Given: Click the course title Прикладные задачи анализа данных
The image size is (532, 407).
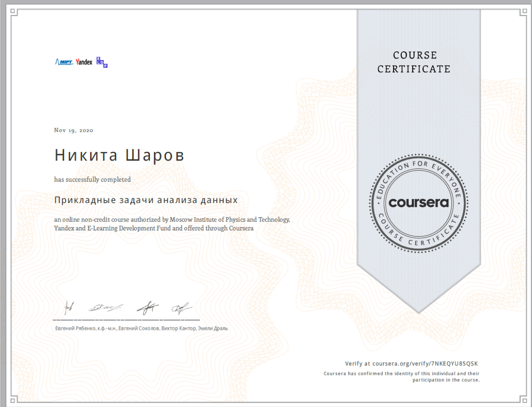Looking at the screenshot, I should (145, 200).
